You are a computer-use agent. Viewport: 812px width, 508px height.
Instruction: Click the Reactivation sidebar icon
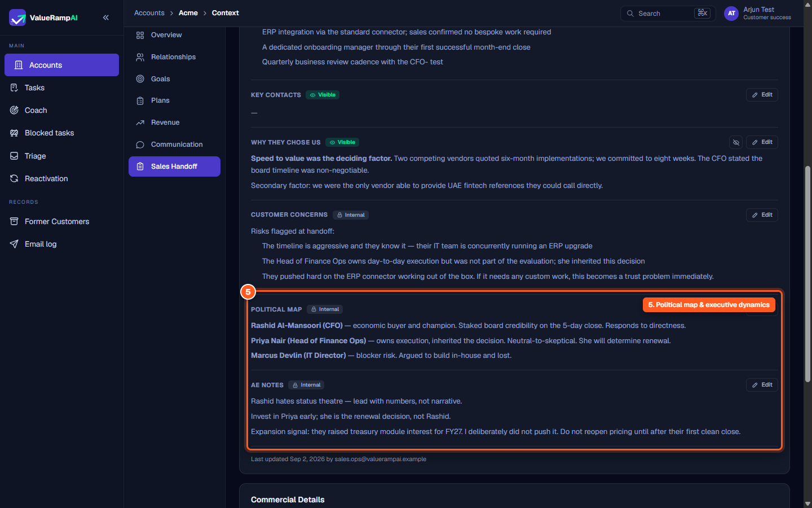14,178
